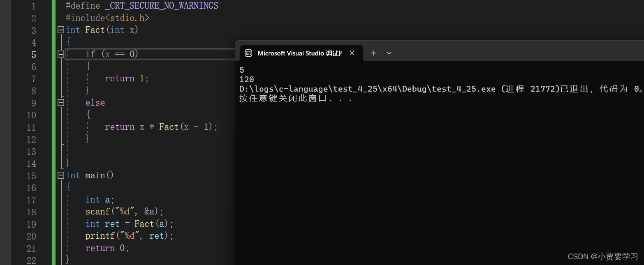Click the console output value 120

pos(247,79)
